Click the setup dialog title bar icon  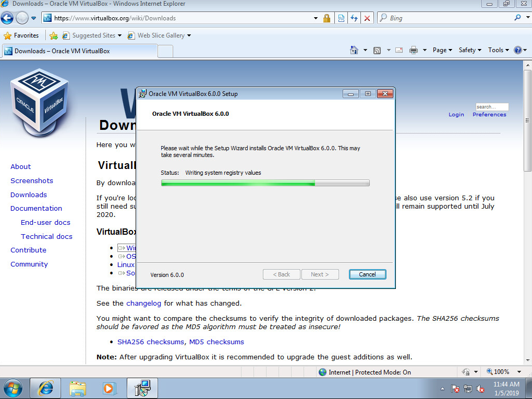pyautogui.click(x=143, y=94)
